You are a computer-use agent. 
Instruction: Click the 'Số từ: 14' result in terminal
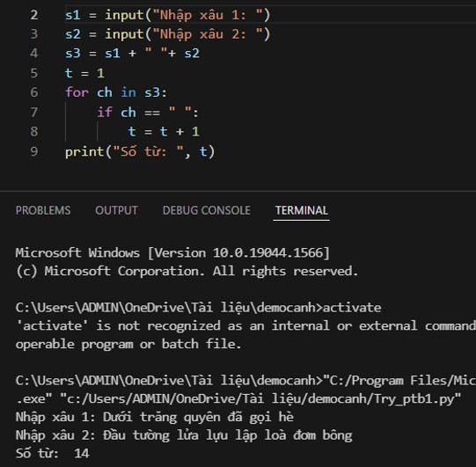52,453
